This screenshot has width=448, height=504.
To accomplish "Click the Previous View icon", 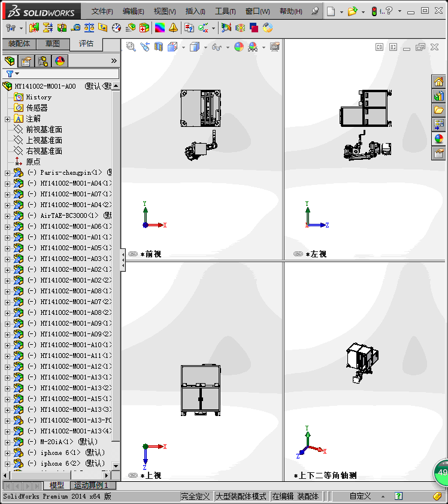I will click(145, 47).
